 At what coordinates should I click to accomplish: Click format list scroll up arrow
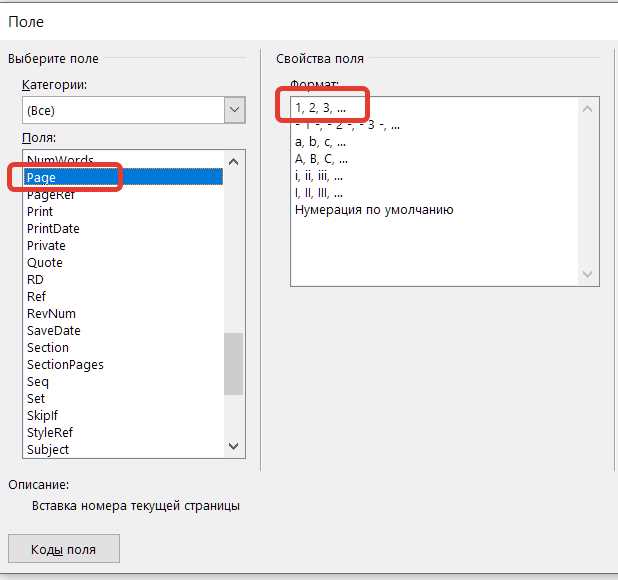coord(588,109)
